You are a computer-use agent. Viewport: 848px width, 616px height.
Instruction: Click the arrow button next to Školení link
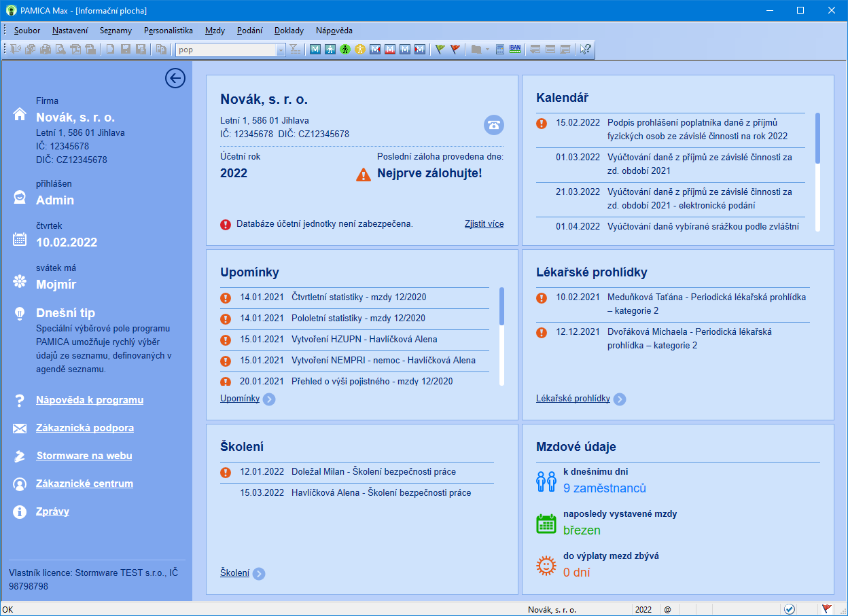point(259,574)
